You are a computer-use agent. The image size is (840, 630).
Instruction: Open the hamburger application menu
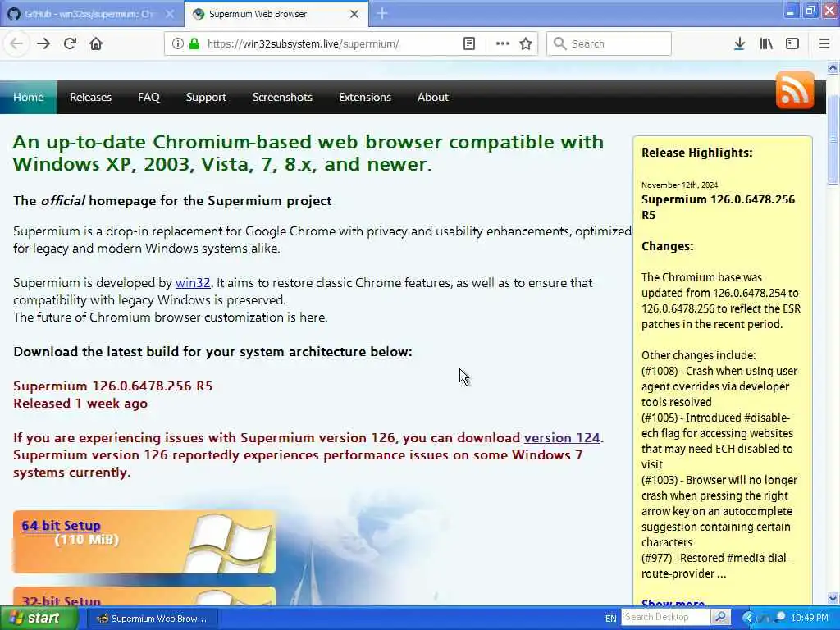pos(824,44)
